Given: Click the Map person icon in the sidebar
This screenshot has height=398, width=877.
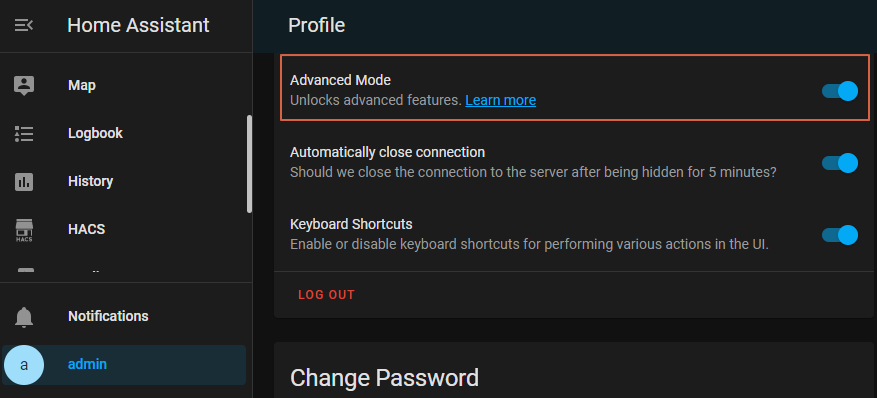Looking at the screenshot, I should click(24, 86).
